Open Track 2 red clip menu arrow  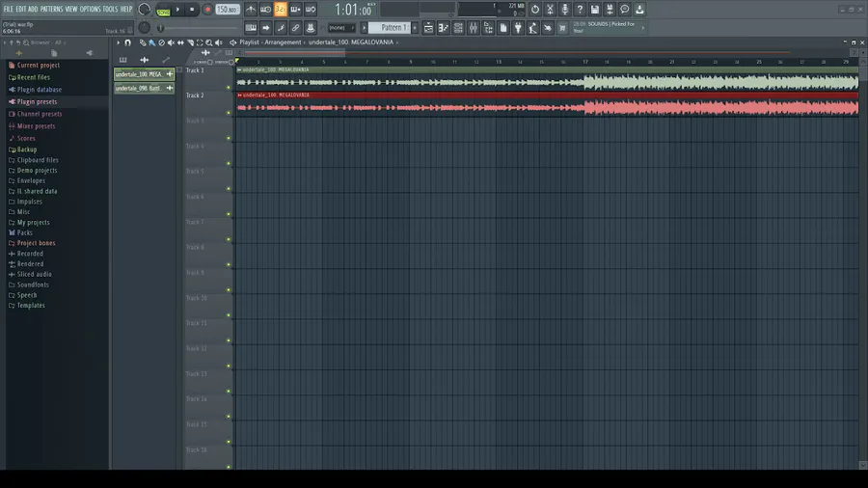click(x=240, y=95)
